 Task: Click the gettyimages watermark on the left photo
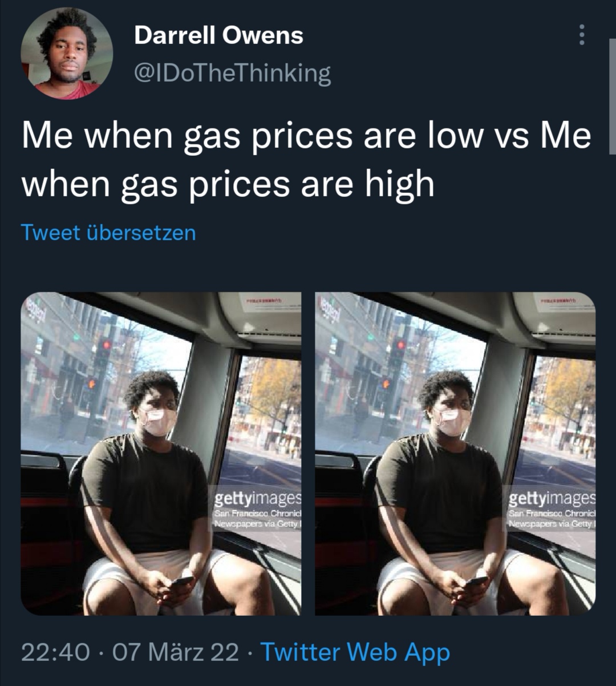pyautogui.click(x=257, y=499)
